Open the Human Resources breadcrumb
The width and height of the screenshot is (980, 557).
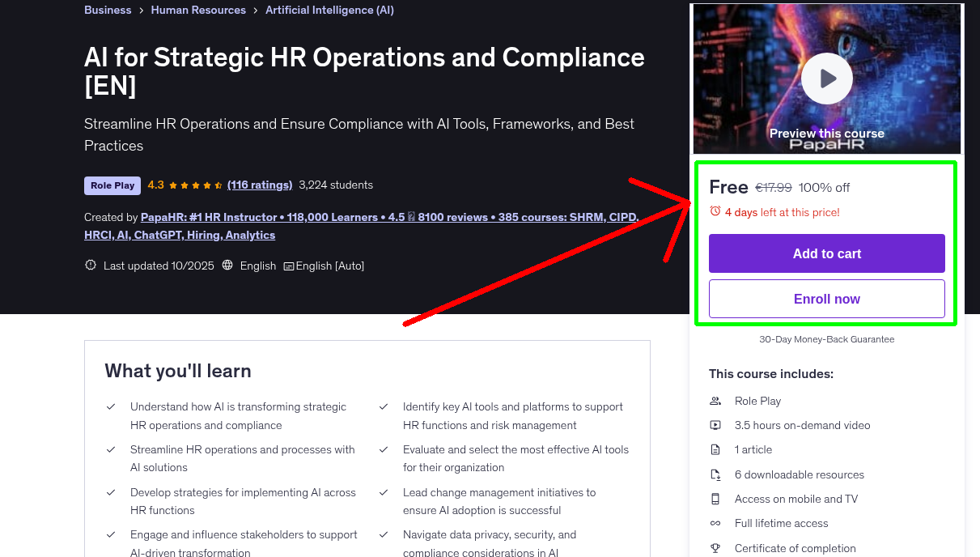tap(198, 10)
